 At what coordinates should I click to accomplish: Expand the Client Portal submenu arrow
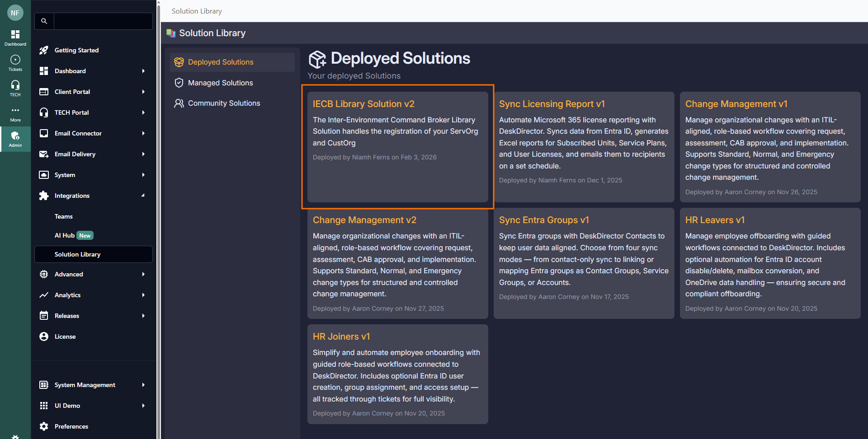tap(143, 92)
